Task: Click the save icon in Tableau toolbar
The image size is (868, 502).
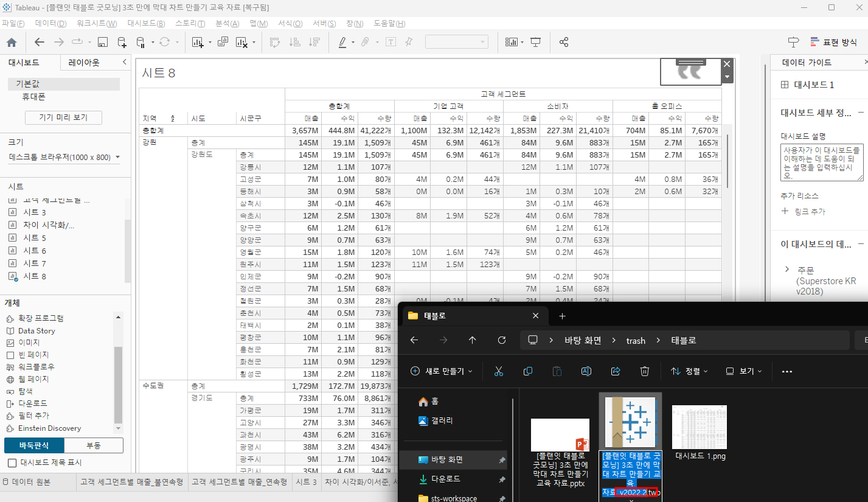Action: pos(103,42)
